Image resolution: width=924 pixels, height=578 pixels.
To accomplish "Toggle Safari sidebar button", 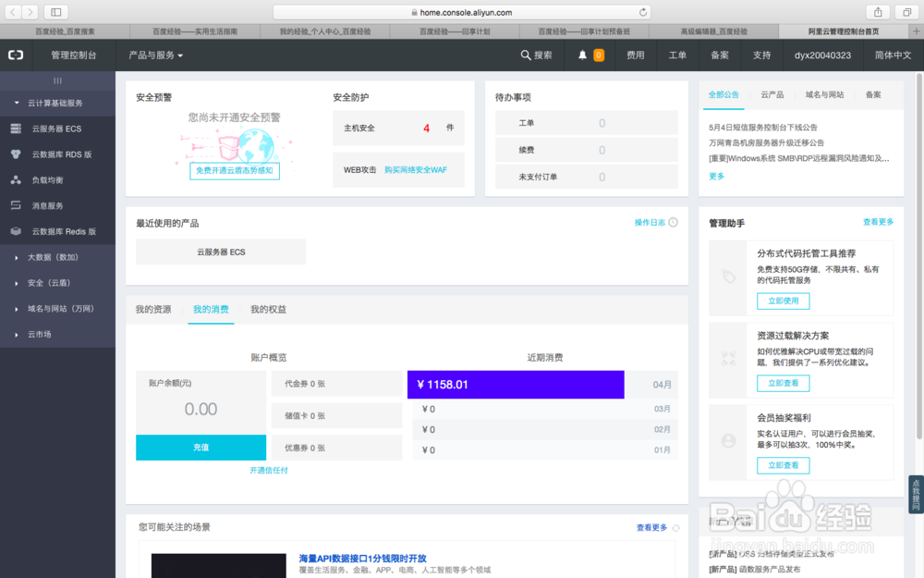I will click(56, 12).
